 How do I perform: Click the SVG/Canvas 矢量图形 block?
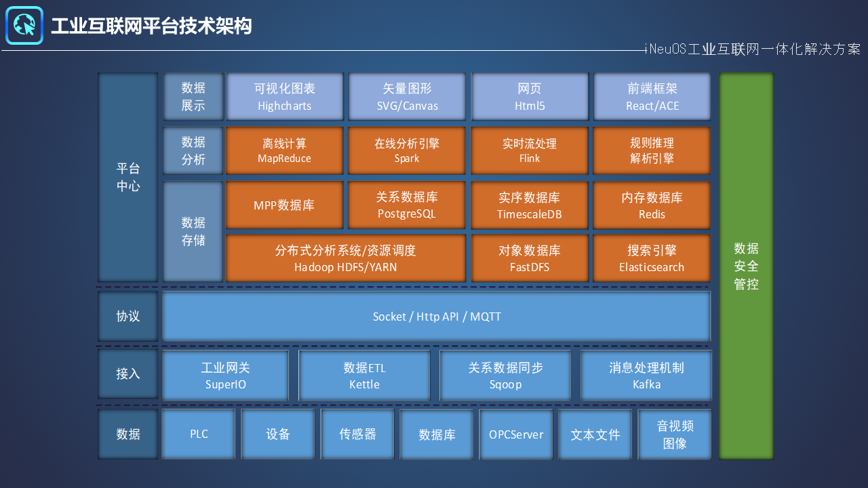408,97
